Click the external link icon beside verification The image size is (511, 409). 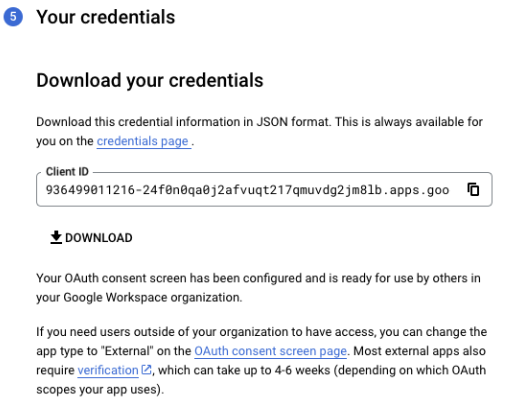tap(146, 370)
